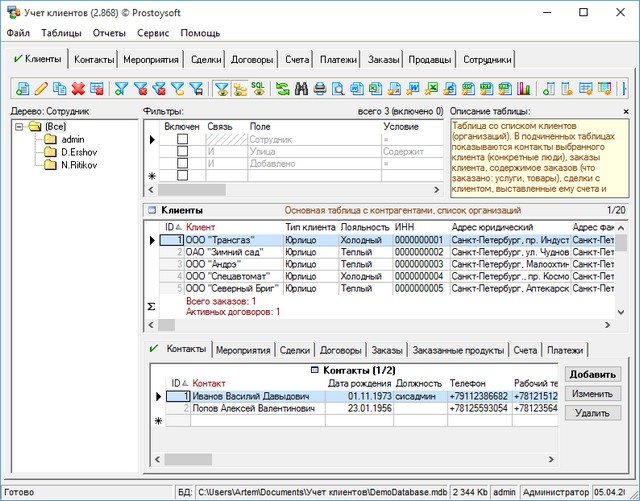Click the print preview magnifier icon
Screen dimensions: 640x501
pos(339,89)
